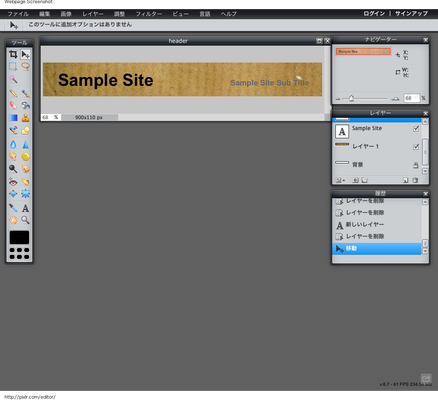
Task: Toggle visibility of レイヤー 1 layer
Action: (x=416, y=147)
